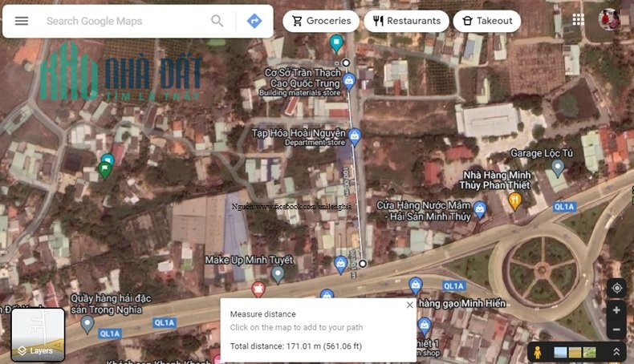Activate the Street View pegman

click(x=538, y=352)
